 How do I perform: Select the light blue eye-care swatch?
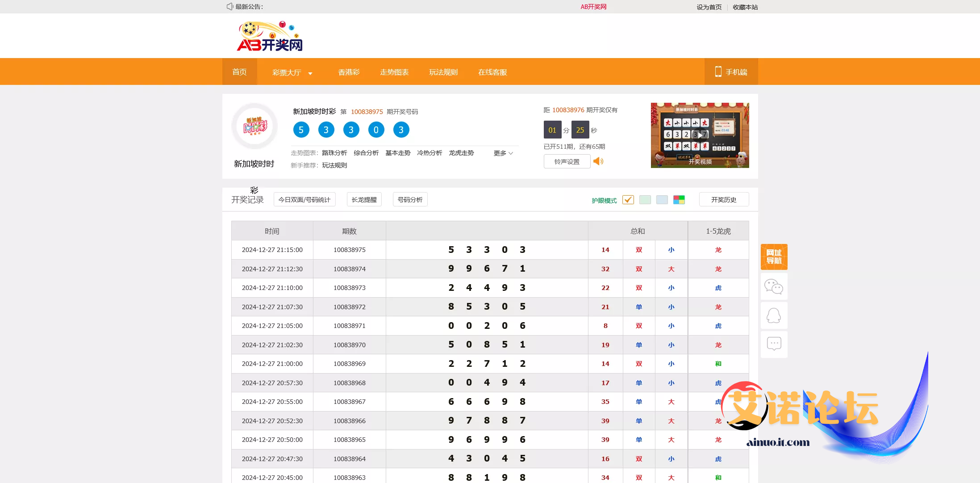click(x=662, y=200)
